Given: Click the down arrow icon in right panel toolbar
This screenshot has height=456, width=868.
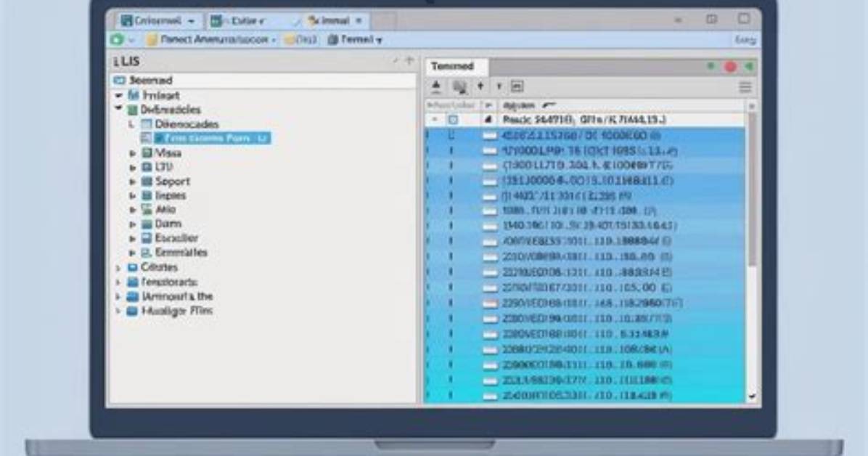Looking at the screenshot, I should (x=499, y=86).
